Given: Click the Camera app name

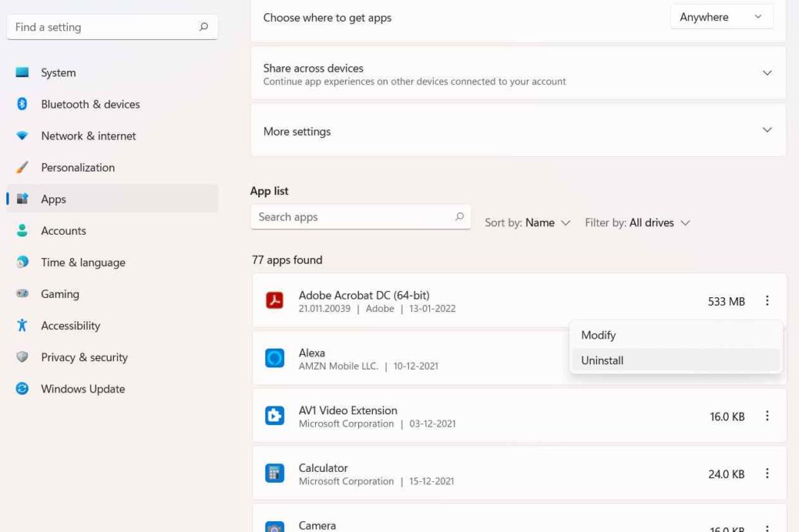Looking at the screenshot, I should tap(317, 526).
